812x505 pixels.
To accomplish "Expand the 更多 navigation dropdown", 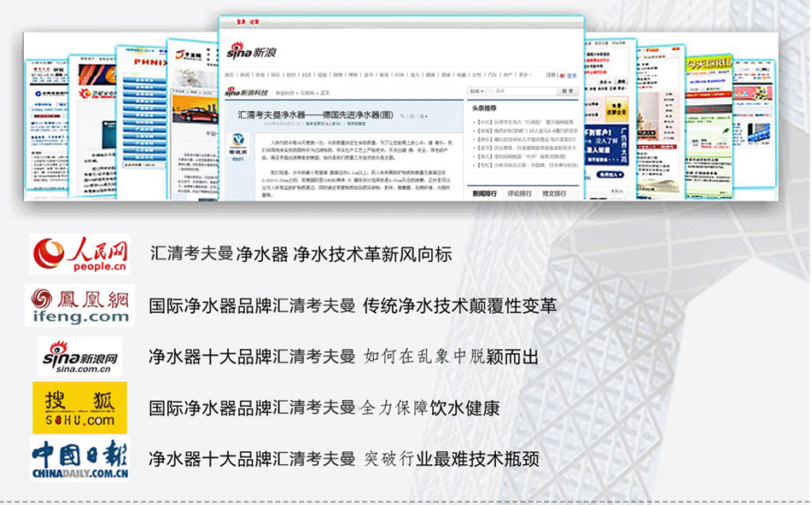I will coord(525,75).
